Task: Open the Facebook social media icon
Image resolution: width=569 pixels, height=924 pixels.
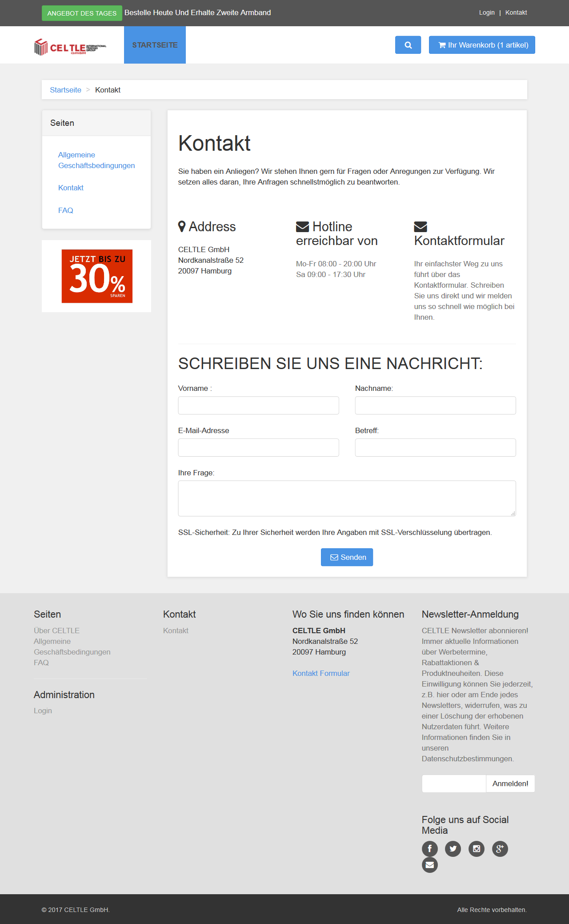Action: 429,848
